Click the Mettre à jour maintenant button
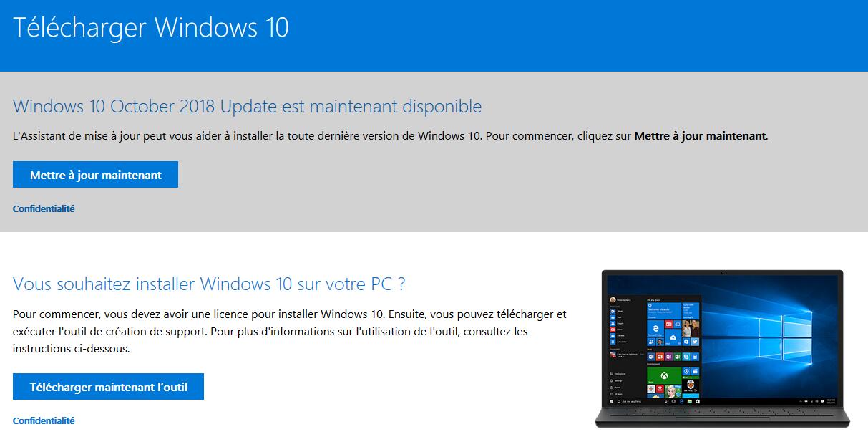 tap(95, 175)
